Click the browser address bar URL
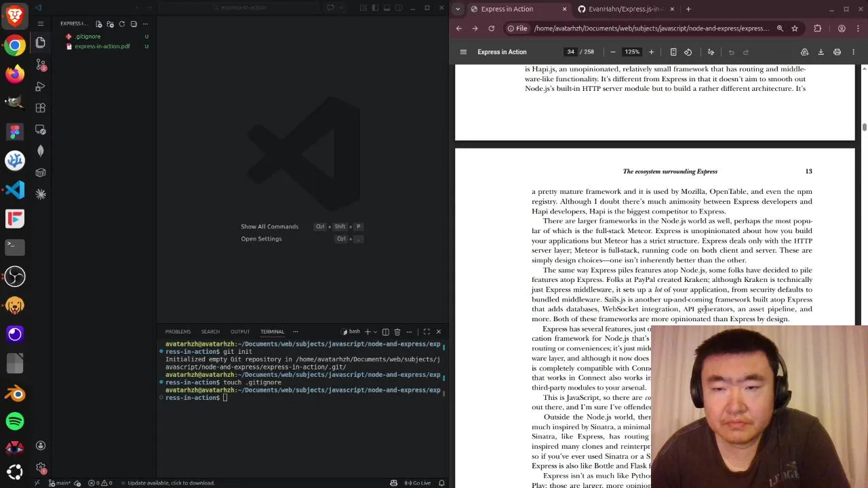 coord(651,28)
